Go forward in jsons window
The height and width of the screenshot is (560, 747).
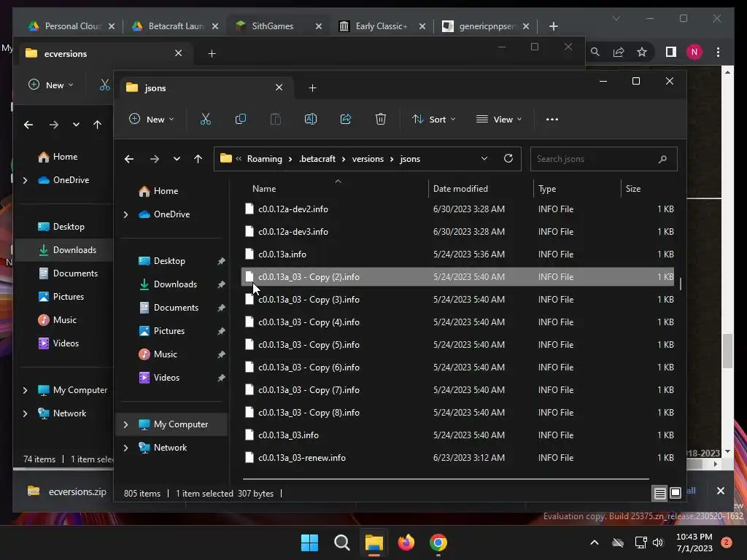tap(155, 159)
